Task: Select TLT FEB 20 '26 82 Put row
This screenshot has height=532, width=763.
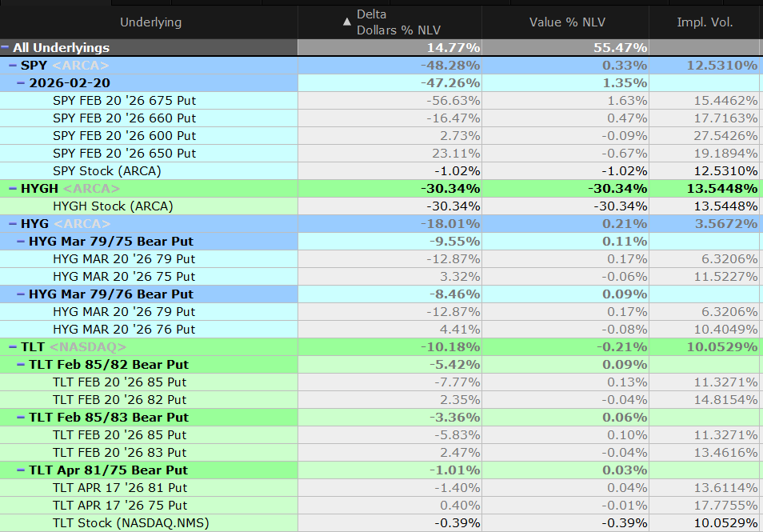Action: [380, 400]
